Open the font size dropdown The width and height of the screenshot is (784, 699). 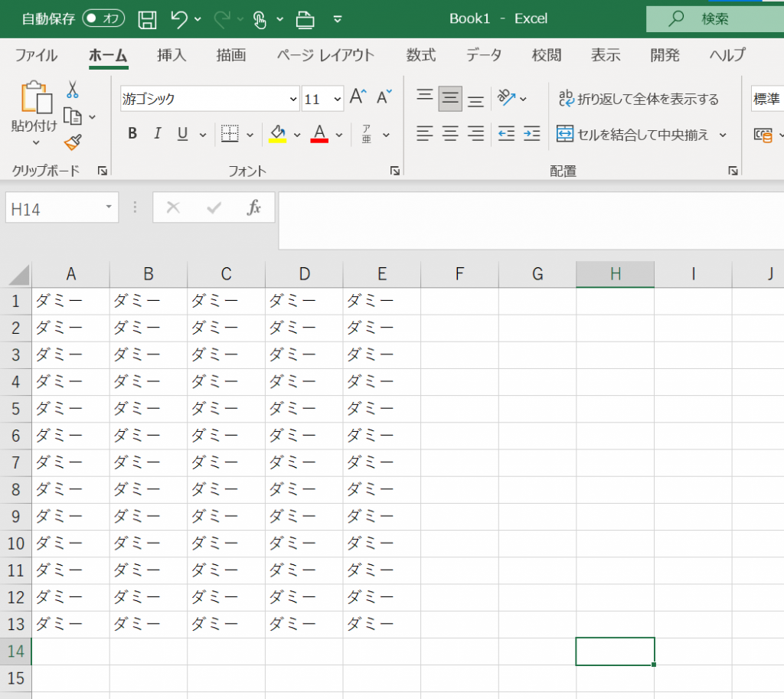338,100
